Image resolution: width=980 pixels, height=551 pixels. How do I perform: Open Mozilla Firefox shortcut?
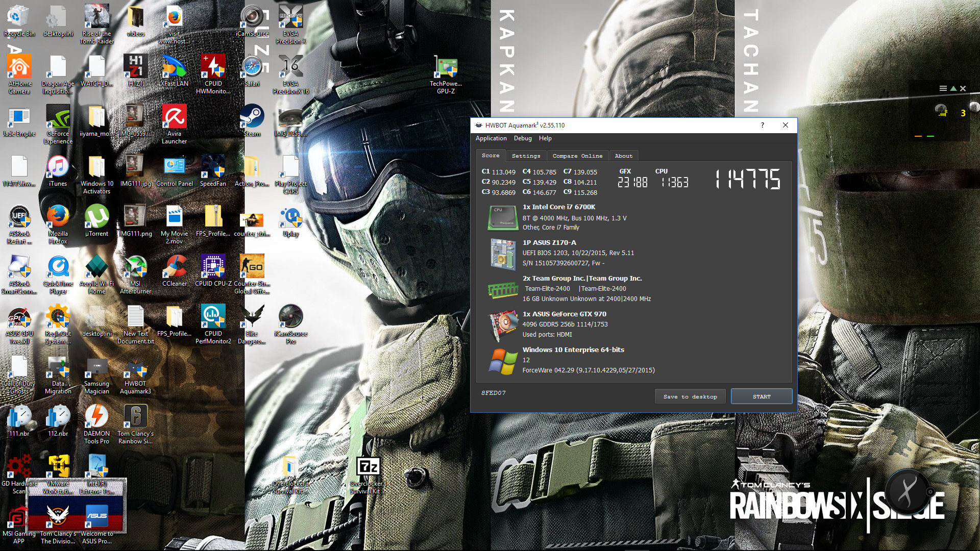pos(58,224)
